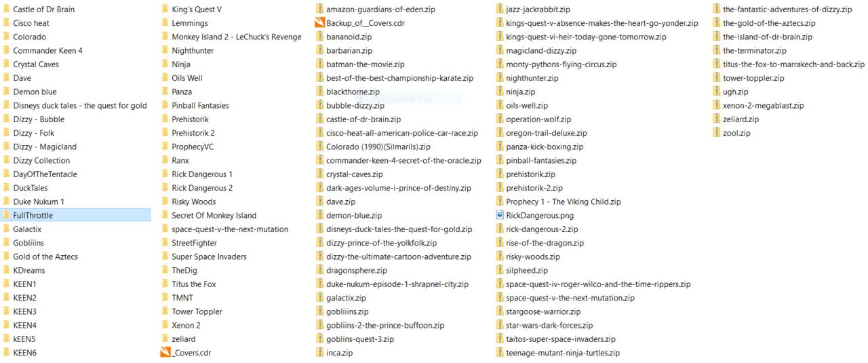Select the Secret Of Monkey Island folder

[x=214, y=215]
